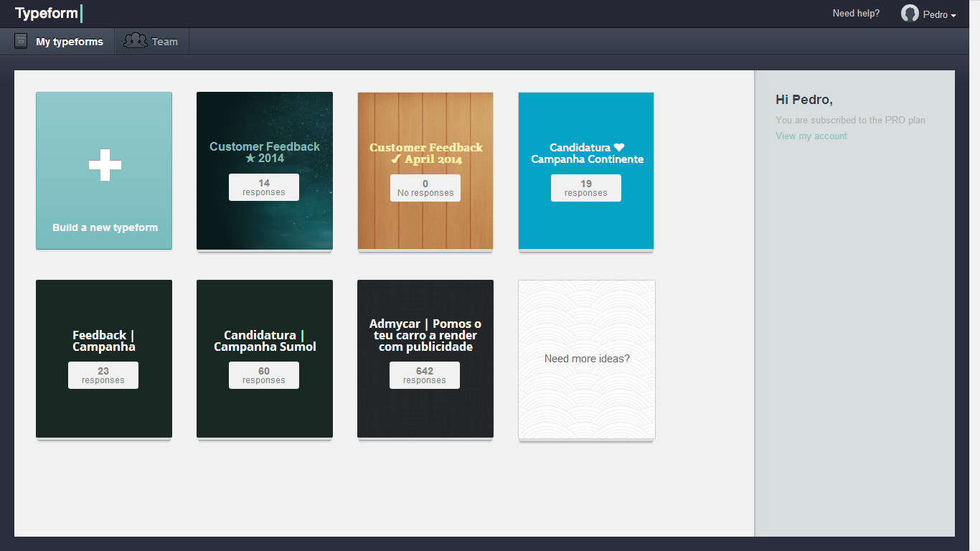The image size is (980, 551).
Task: Click the Team people icon
Action: pyautogui.click(x=136, y=41)
